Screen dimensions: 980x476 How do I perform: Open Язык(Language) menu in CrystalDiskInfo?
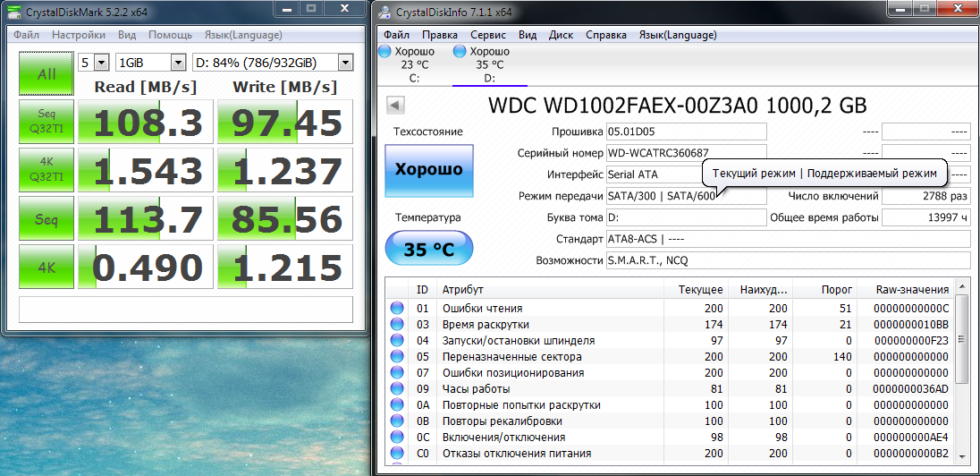click(x=678, y=35)
